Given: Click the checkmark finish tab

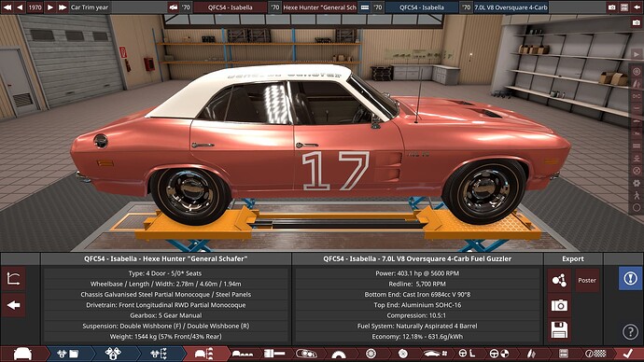Looking at the screenshot, I should [x=627, y=354].
